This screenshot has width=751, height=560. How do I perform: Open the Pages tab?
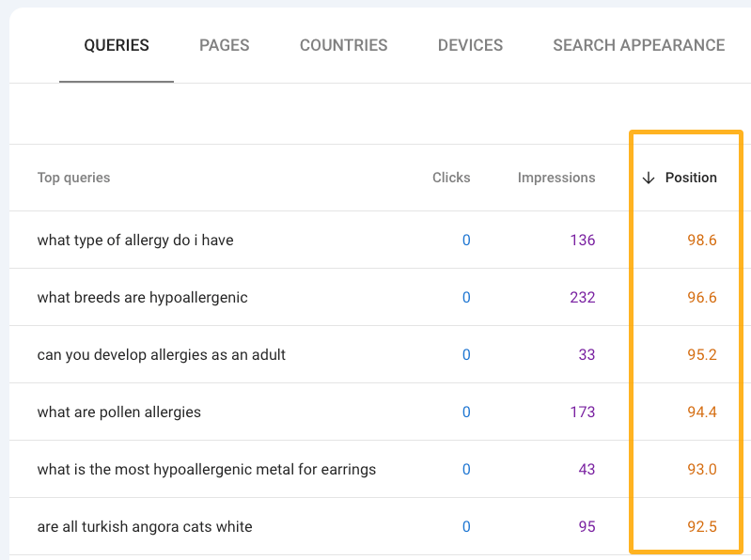224,45
